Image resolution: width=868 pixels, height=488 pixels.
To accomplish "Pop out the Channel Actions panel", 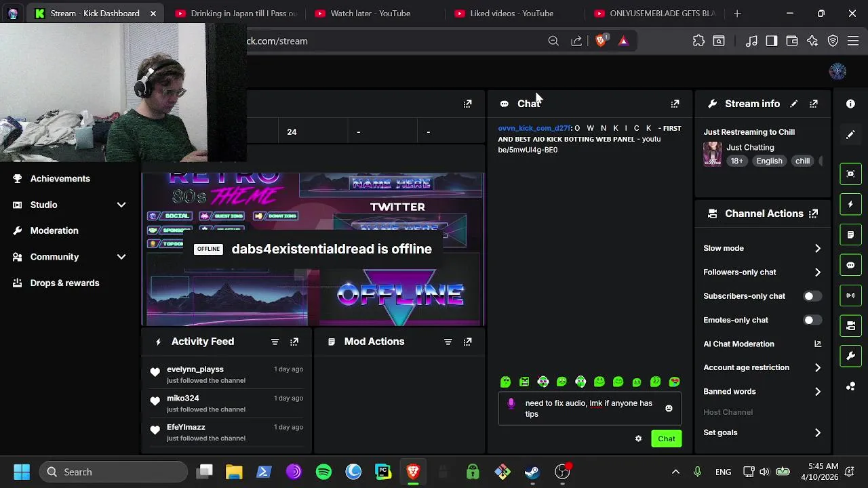I will tap(814, 213).
